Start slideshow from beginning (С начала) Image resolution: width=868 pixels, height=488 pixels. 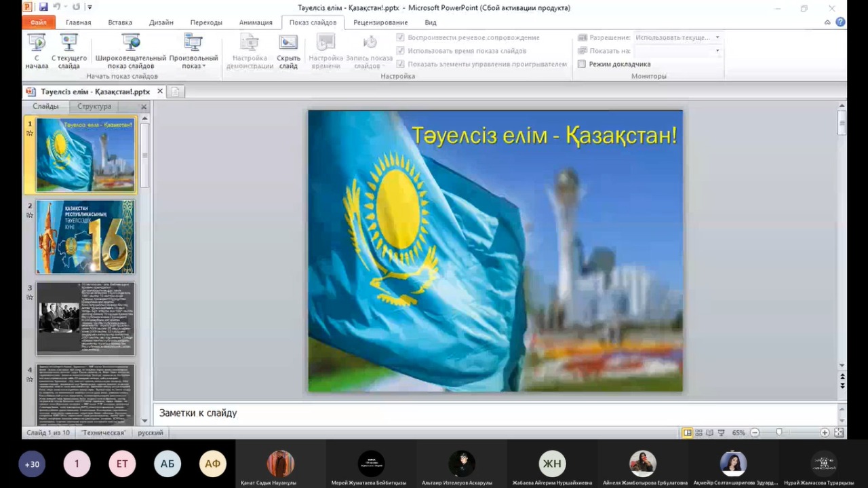click(x=37, y=52)
